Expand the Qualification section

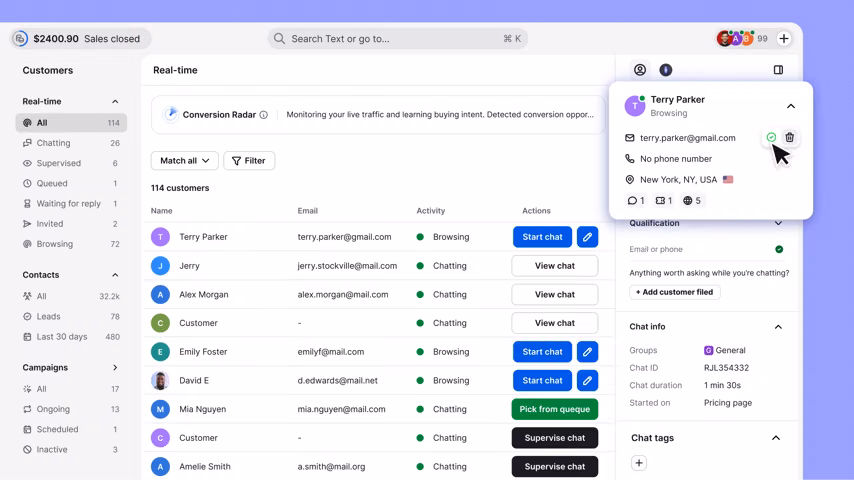778,223
